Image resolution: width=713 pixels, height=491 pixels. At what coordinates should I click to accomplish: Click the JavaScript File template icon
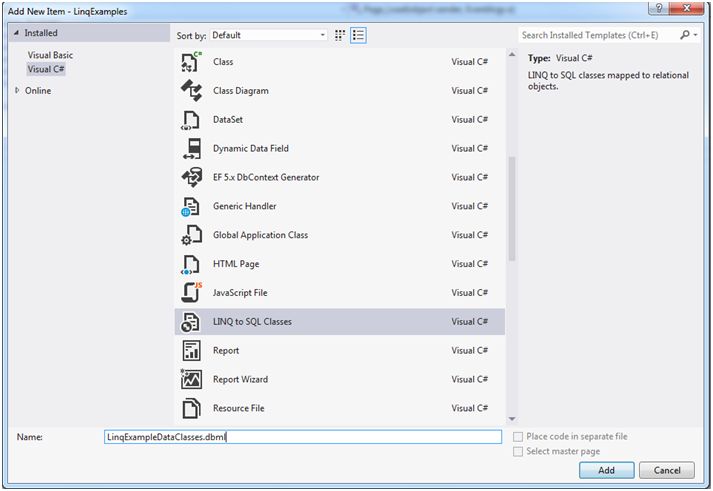point(191,293)
